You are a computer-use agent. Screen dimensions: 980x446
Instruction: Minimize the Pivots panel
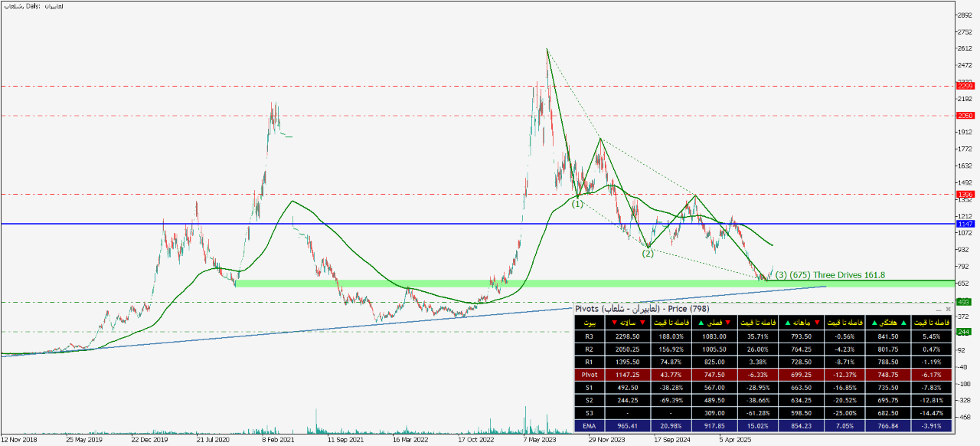coord(939,310)
